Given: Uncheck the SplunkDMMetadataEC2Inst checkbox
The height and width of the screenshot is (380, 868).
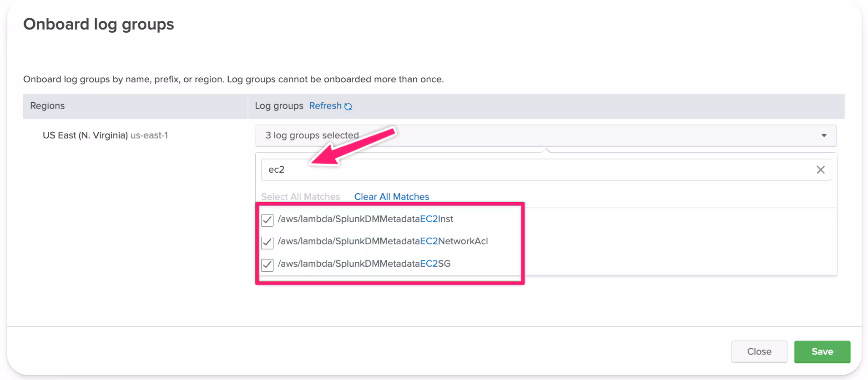Looking at the screenshot, I should pos(267,220).
